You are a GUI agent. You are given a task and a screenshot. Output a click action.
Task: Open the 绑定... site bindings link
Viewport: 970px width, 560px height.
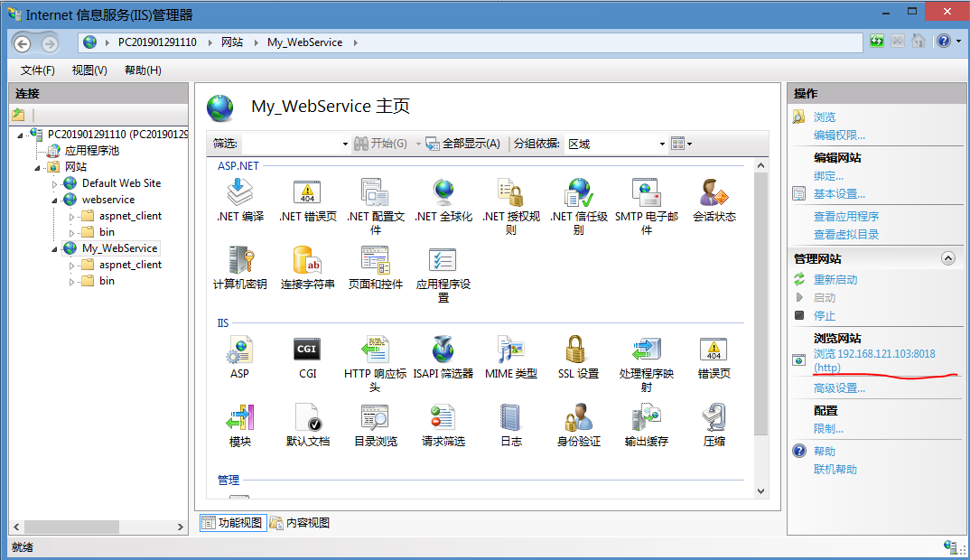pyautogui.click(x=828, y=176)
